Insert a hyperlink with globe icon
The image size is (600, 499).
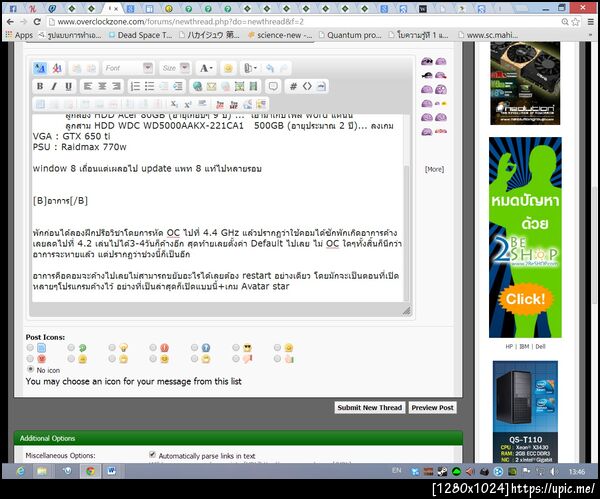click(x=197, y=86)
